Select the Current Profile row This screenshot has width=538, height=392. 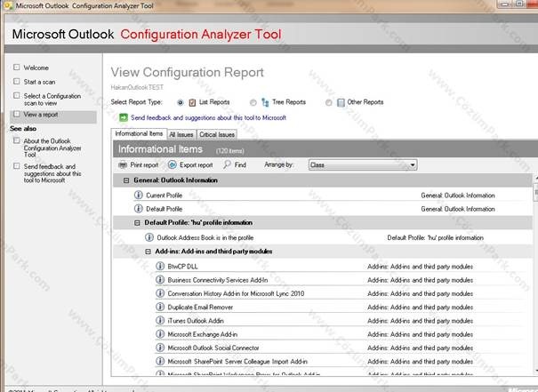[322, 196]
